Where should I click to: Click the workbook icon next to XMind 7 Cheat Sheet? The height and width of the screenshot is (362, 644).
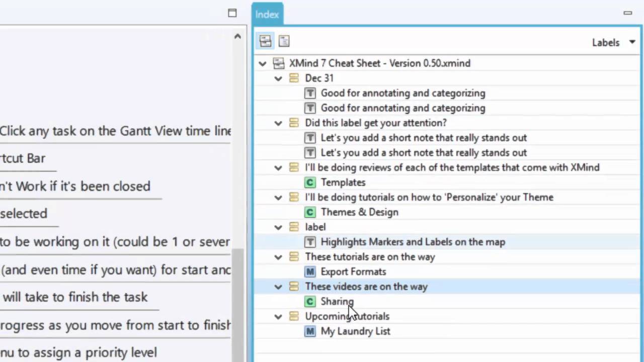[x=278, y=63]
